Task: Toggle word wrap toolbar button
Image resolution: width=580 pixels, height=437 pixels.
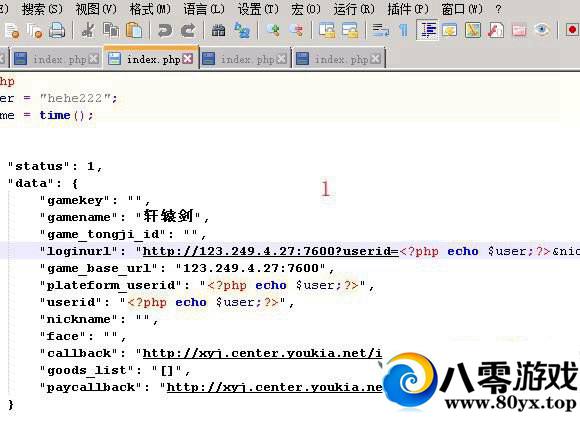Action: (380, 30)
